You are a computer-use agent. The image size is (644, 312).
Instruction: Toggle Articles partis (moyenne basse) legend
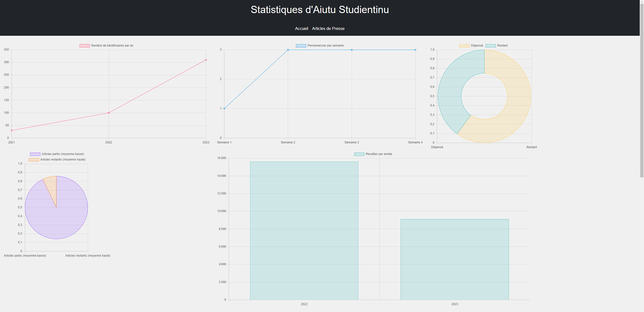pos(57,154)
